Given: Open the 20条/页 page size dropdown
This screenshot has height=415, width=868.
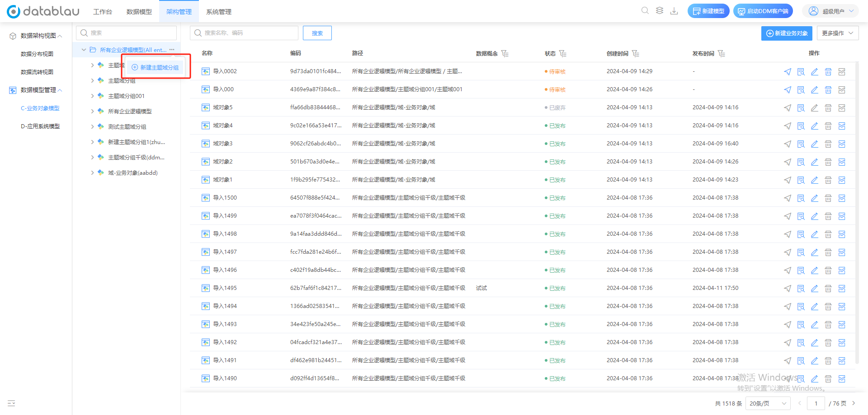Looking at the screenshot, I should tap(768, 403).
